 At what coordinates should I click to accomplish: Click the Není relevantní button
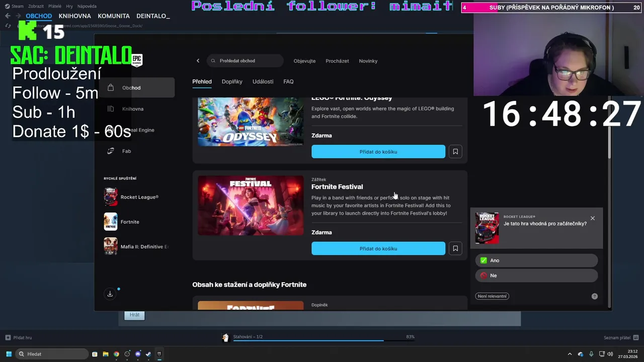492,296
